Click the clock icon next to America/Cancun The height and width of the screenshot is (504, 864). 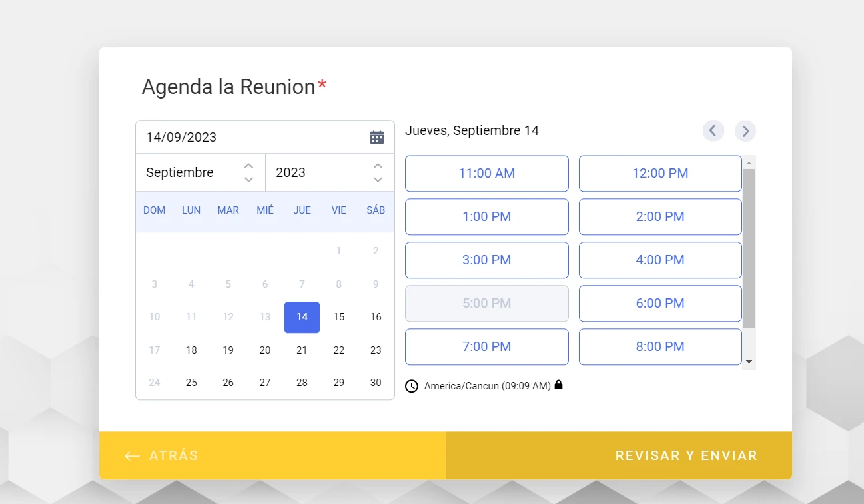(412, 385)
